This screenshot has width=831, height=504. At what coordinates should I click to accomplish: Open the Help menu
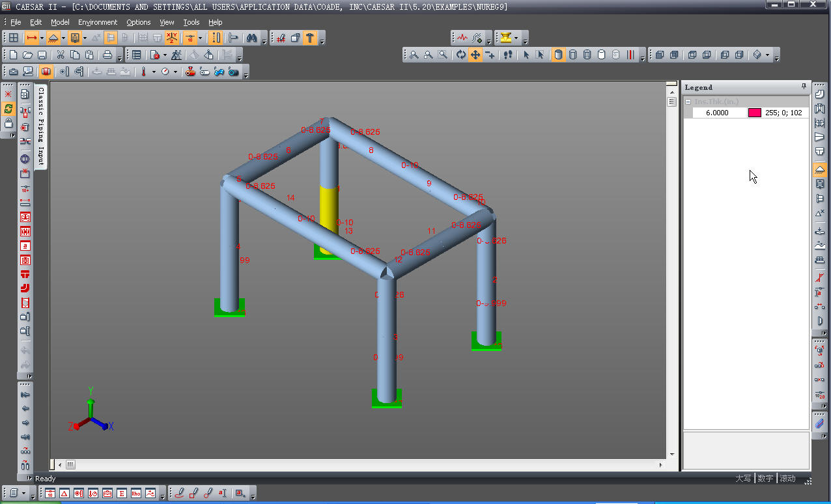215,22
